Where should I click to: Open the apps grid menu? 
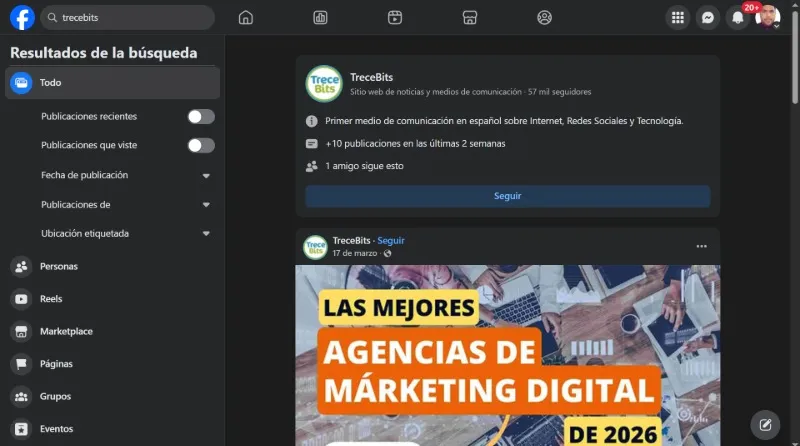[678, 18]
